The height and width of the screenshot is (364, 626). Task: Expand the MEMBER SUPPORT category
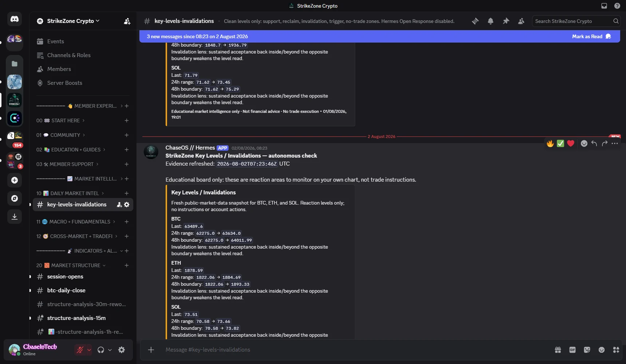pos(67,164)
